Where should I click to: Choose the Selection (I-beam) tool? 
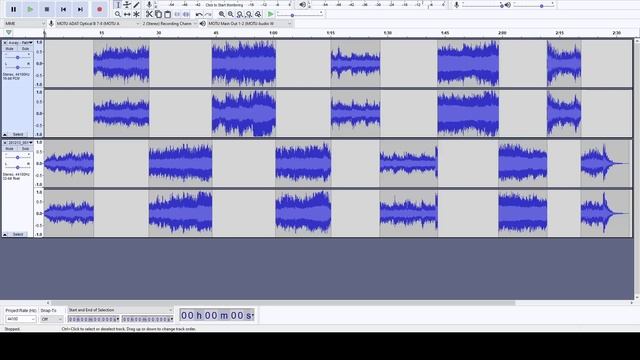[x=118, y=5]
